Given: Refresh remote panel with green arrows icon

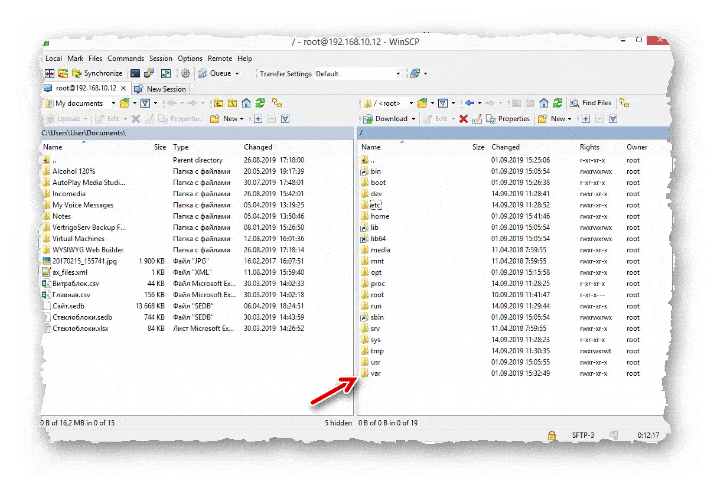Looking at the screenshot, I should [x=558, y=103].
